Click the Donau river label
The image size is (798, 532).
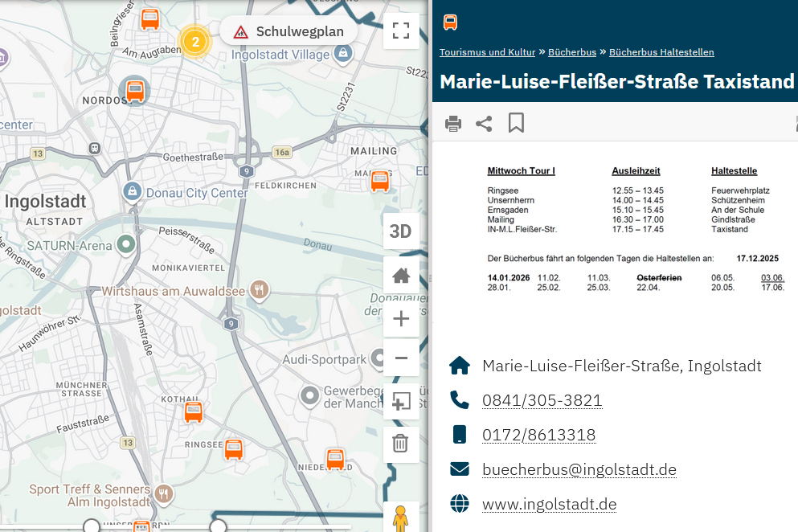[317, 244]
